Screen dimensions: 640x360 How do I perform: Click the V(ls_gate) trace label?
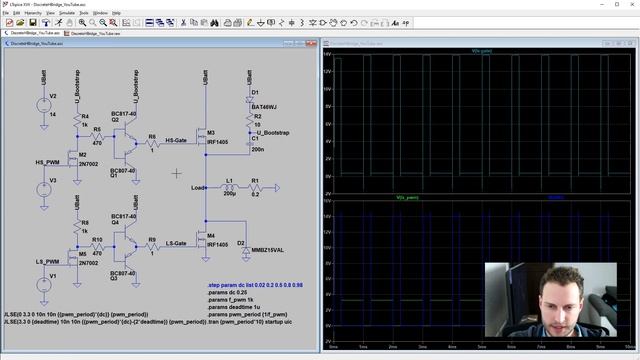click(482, 51)
